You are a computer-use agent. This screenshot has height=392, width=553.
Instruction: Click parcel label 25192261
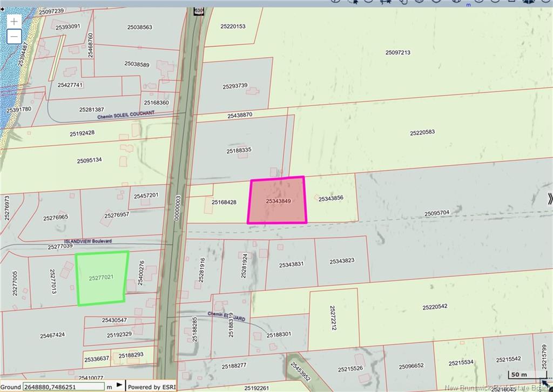pos(257,388)
